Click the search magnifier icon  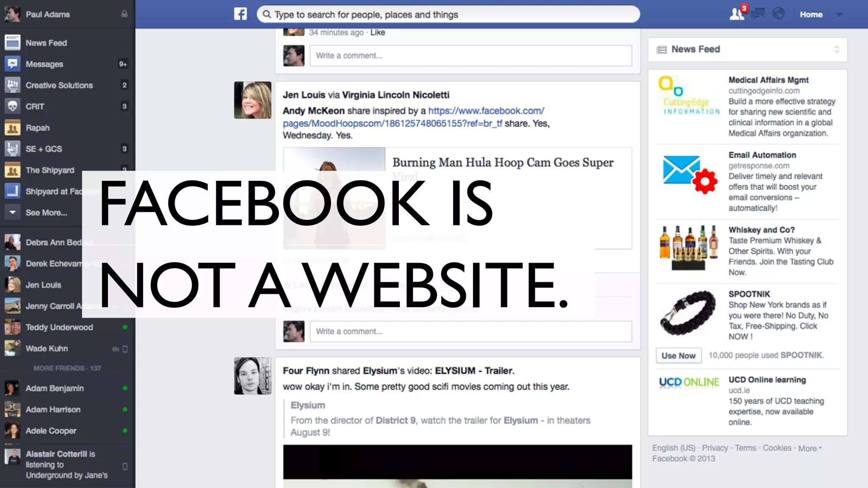267,14
